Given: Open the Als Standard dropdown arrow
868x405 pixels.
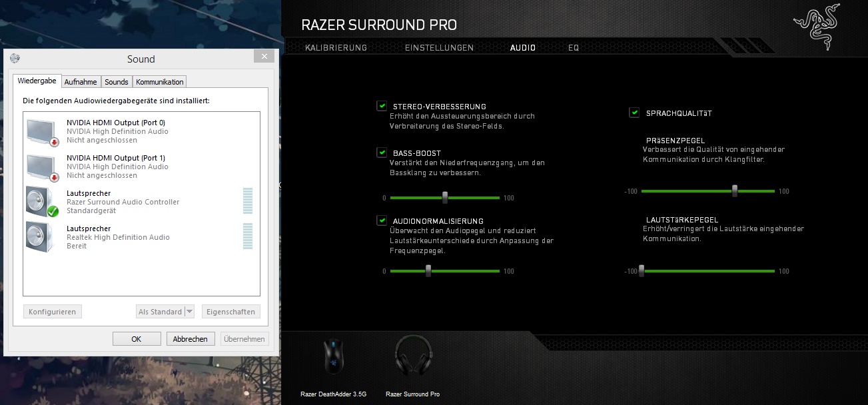Looking at the screenshot, I should (189, 312).
